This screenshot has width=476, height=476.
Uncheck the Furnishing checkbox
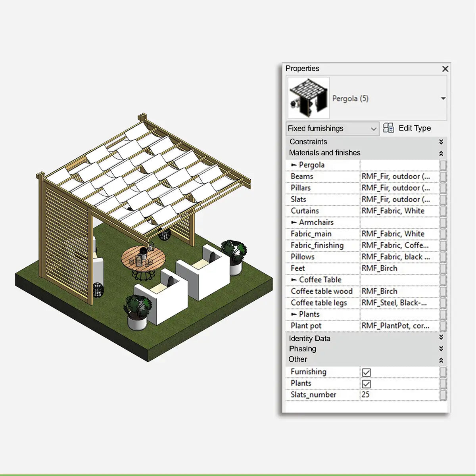[x=367, y=372]
